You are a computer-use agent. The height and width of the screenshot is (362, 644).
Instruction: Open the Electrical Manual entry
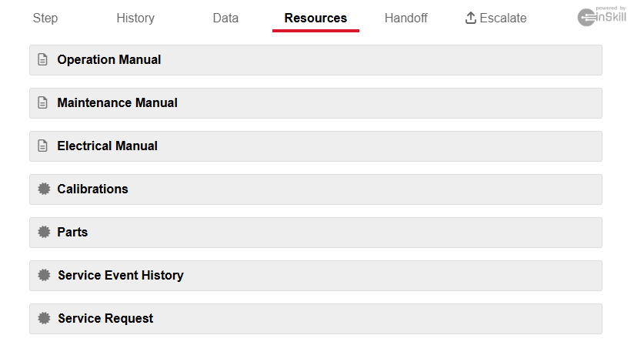click(315, 146)
